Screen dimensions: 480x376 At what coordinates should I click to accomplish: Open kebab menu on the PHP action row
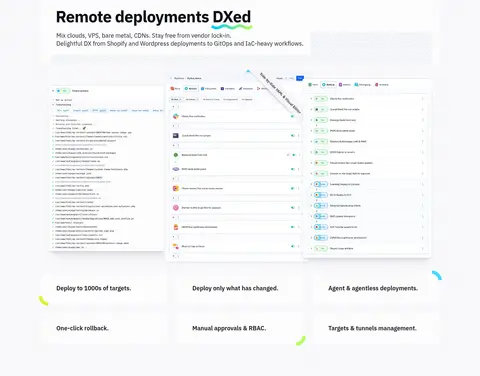point(298,169)
